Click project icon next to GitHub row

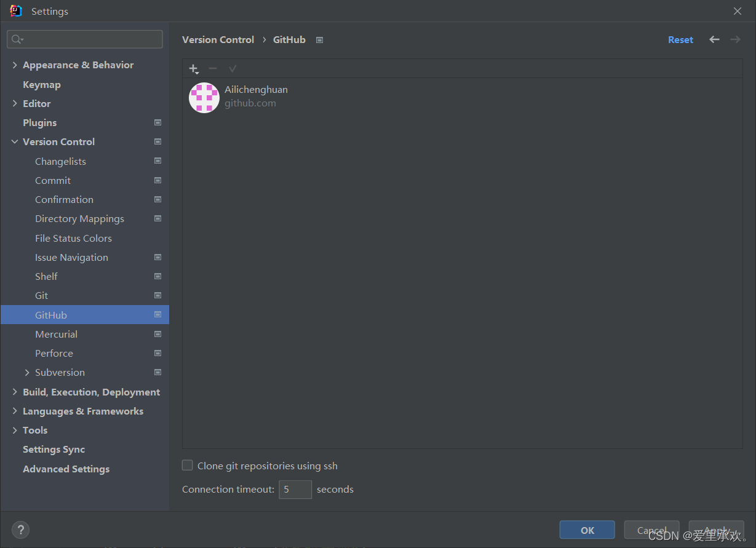[157, 314]
